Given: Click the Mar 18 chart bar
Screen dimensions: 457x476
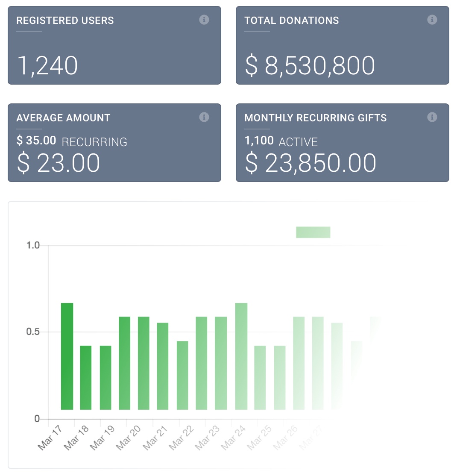Looking at the screenshot, I should pos(86,377).
